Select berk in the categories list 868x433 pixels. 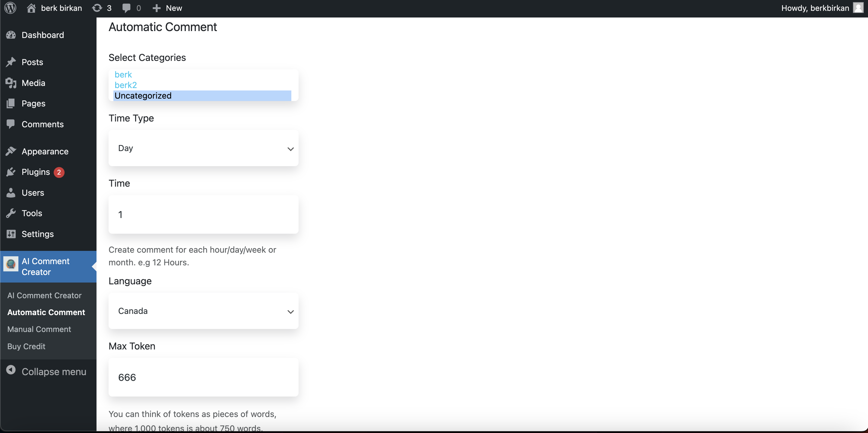[x=123, y=74]
